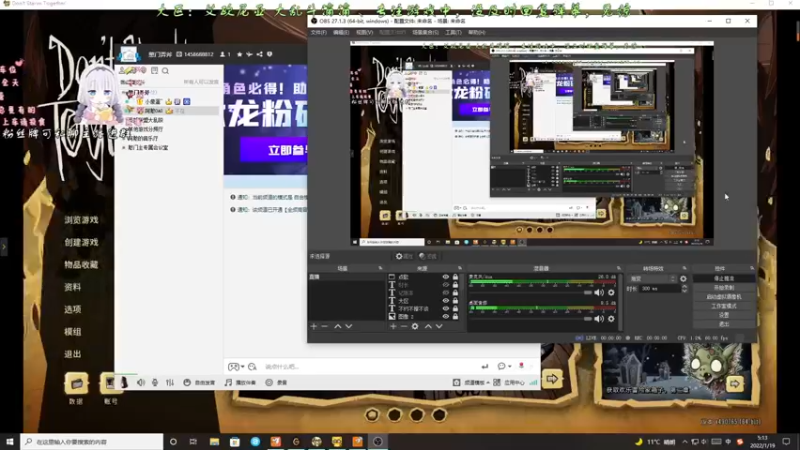
Task: Increase transition duration with the up spinner arrow
Action: pos(684,287)
